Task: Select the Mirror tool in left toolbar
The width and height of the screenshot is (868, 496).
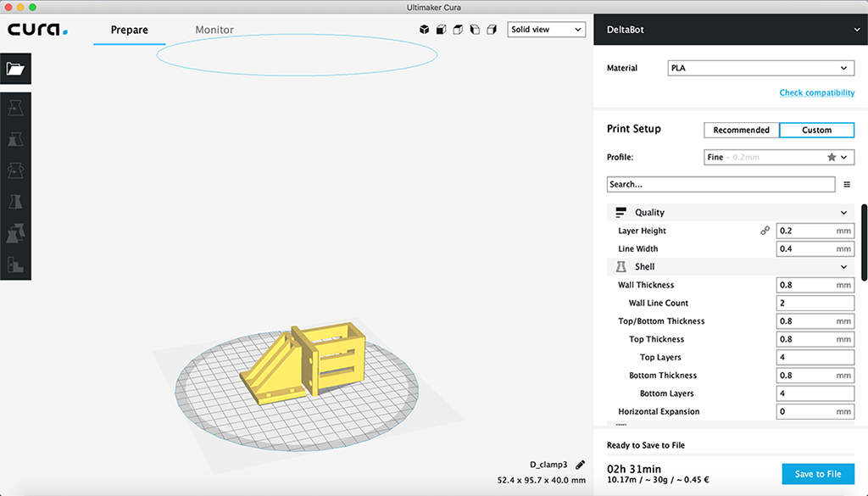Action: pos(15,202)
